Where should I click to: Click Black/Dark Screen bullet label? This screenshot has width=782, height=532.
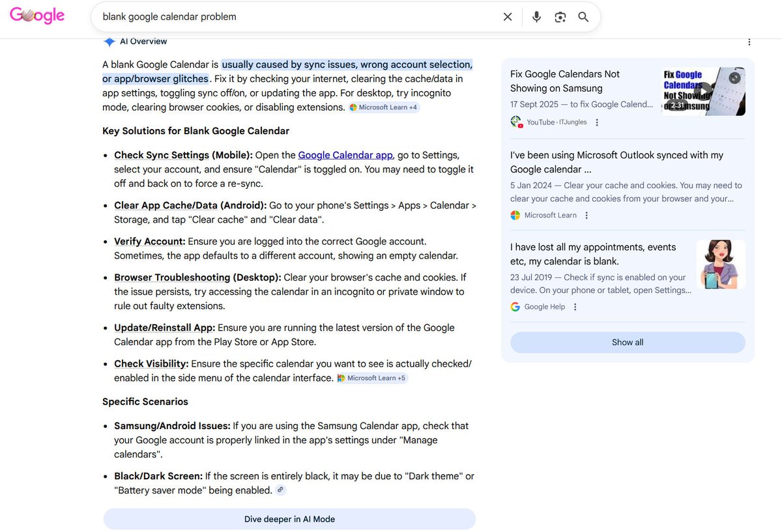tap(158, 476)
